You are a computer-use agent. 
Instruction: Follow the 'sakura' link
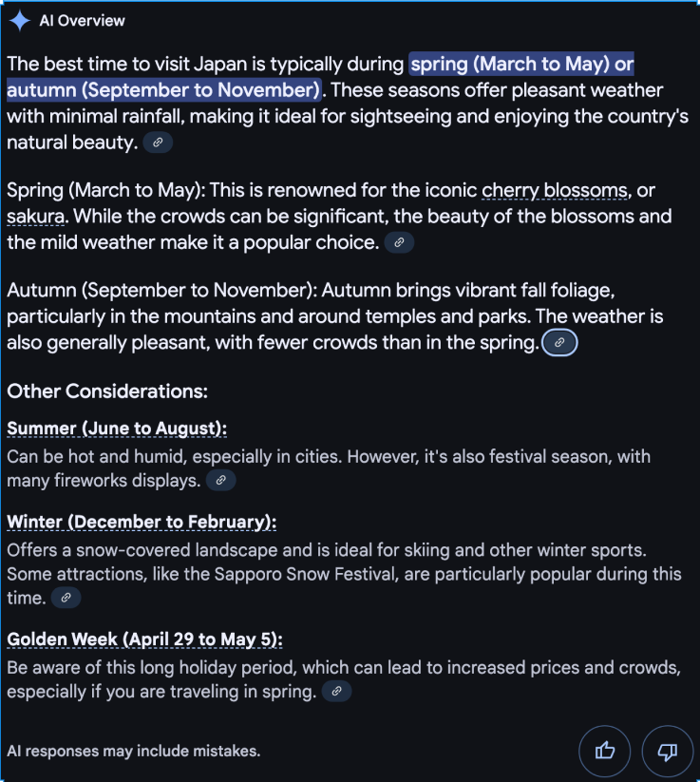pos(35,217)
